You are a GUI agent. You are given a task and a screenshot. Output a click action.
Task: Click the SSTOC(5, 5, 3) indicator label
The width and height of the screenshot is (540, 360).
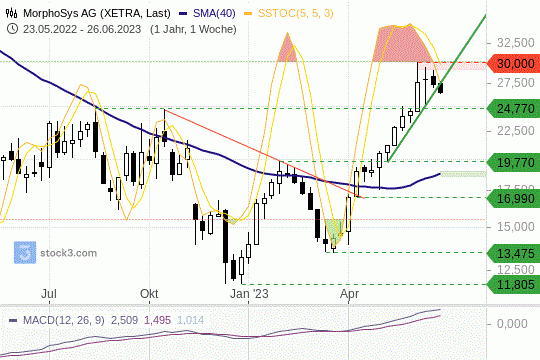(295, 13)
